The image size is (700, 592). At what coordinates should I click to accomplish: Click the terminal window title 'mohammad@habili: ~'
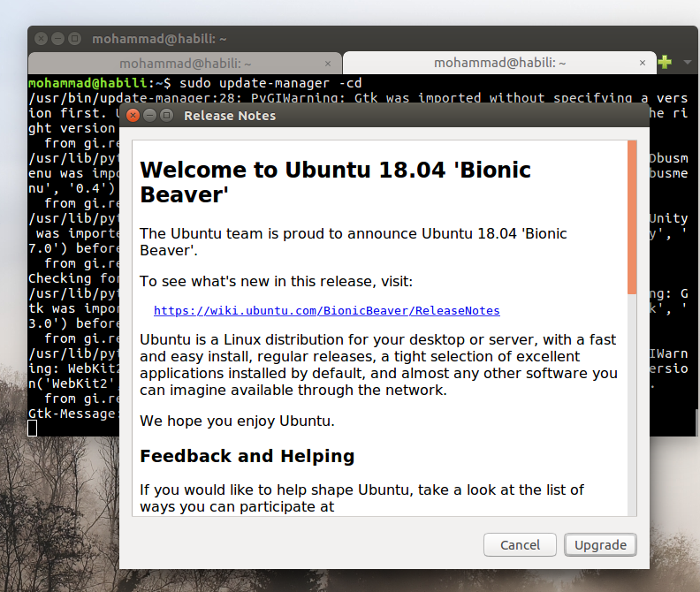coord(159,39)
